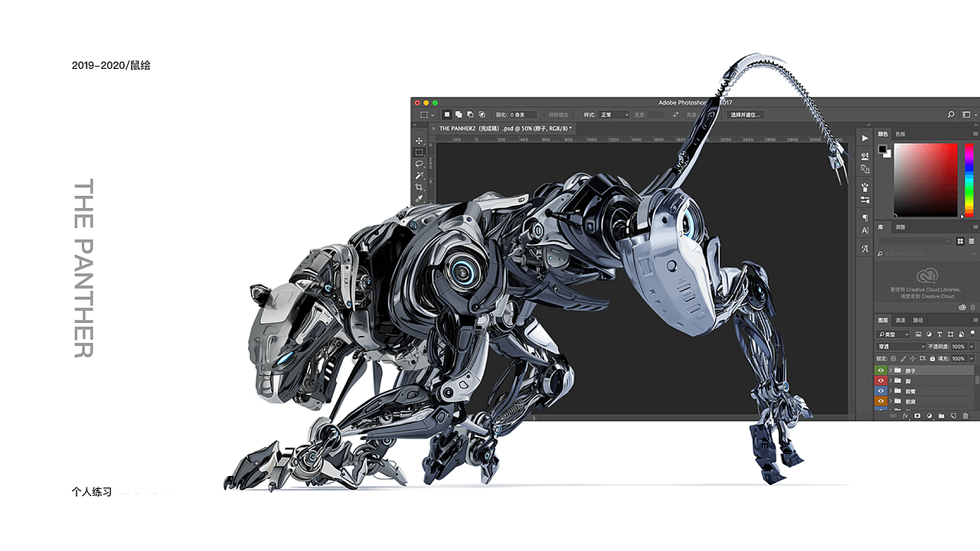The width and height of the screenshot is (980, 551).
Task: Hide the 前肩 layer group
Action: click(881, 401)
